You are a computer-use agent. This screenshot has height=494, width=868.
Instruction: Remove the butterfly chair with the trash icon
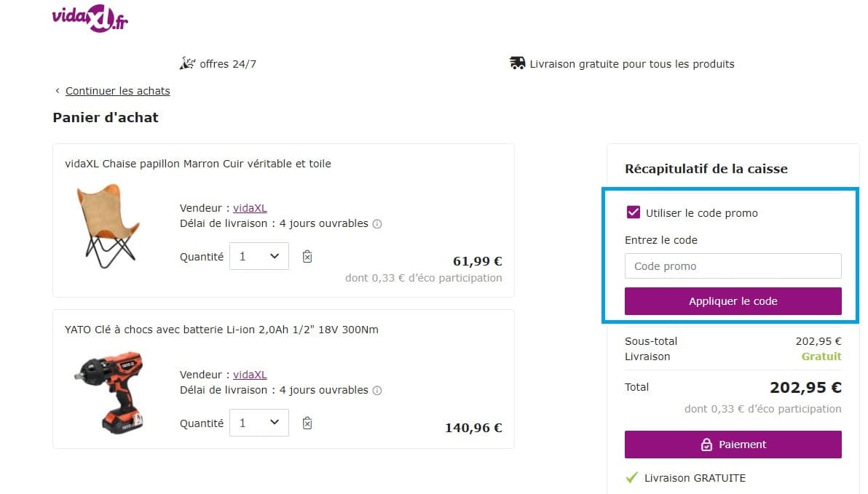click(307, 256)
